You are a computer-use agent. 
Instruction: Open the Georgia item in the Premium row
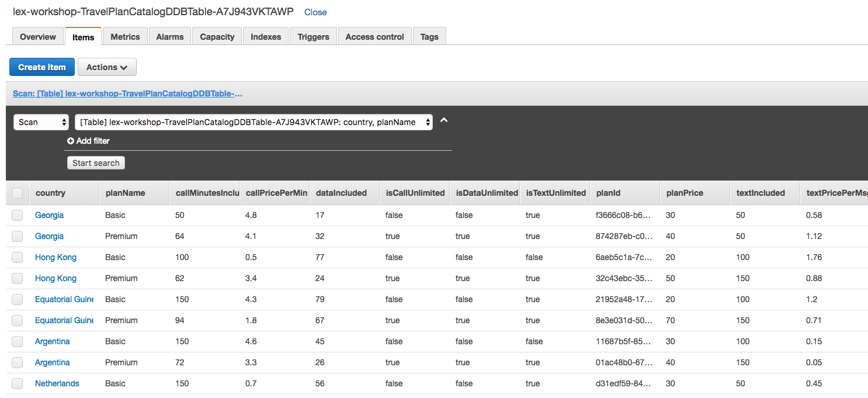(x=49, y=236)
